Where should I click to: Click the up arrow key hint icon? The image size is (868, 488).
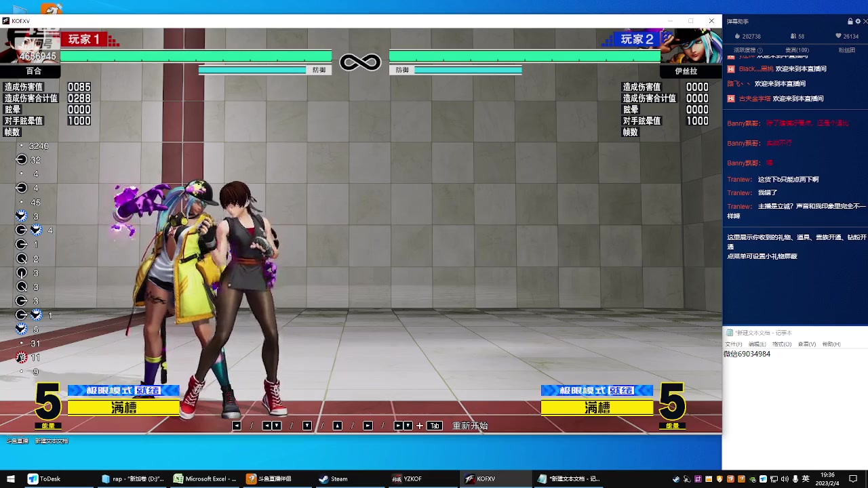pyautogui.click(x=338, y=426)
